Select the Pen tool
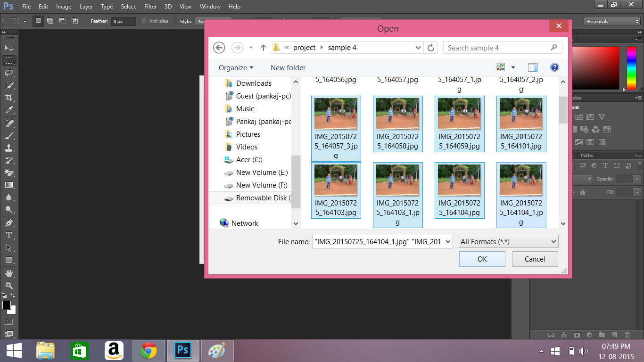The image size is (644, 362). pos(8,222)
